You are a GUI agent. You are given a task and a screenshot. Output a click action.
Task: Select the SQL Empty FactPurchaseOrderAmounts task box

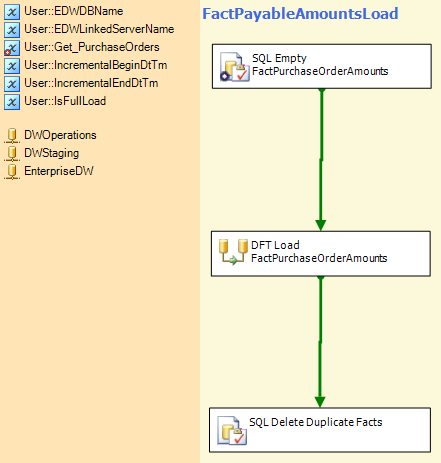[x=322, y=66]
